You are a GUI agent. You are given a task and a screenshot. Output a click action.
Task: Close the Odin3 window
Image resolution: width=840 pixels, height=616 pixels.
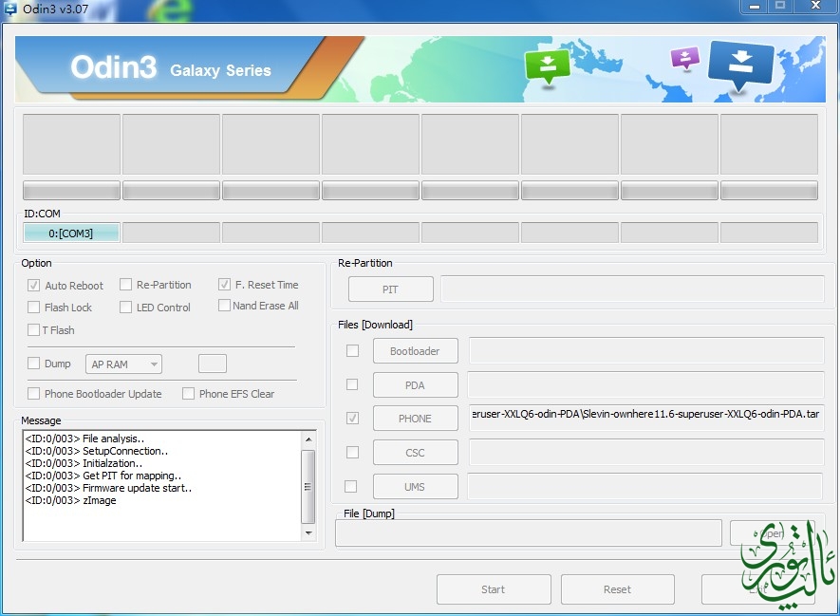(816, 6)
